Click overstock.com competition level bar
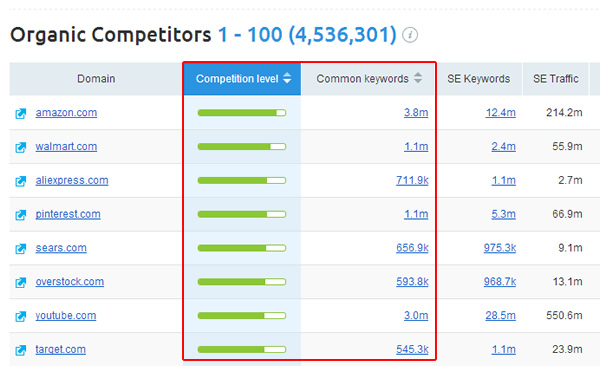The height and width of the screenshot is (366, 600). [x=242, y=282]
